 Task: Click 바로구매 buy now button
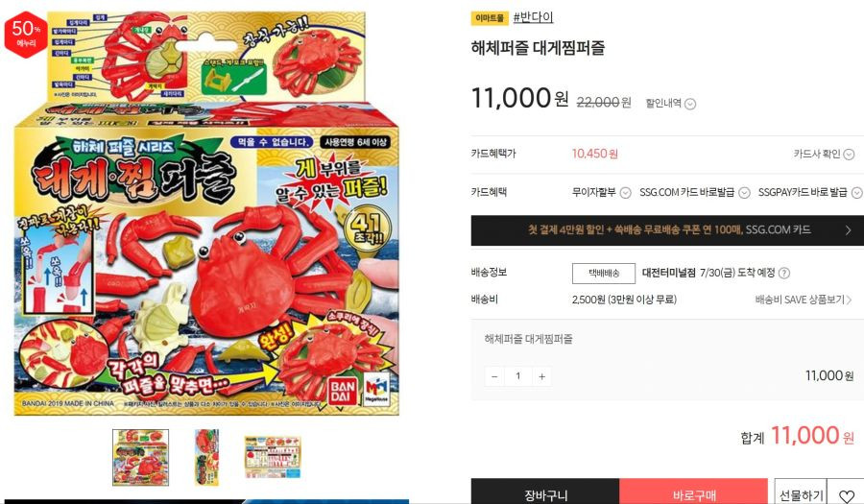click(694, 495)
